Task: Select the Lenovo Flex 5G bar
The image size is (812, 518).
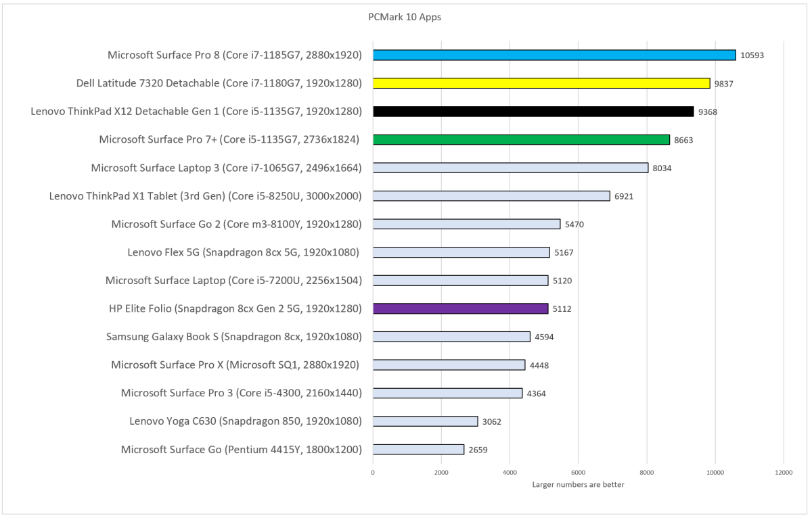Action: tap(461, 252)
